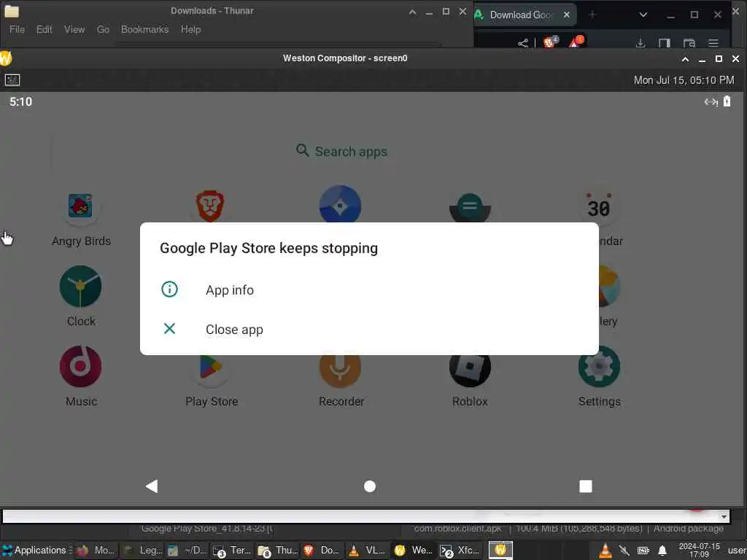
Task: Click the Brave Shields lion icon
Action: click(550, 42)
